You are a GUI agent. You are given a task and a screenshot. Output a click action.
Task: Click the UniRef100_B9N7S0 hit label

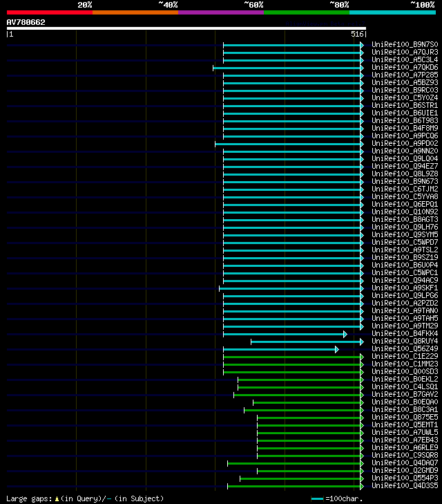[x=405, y=44]
